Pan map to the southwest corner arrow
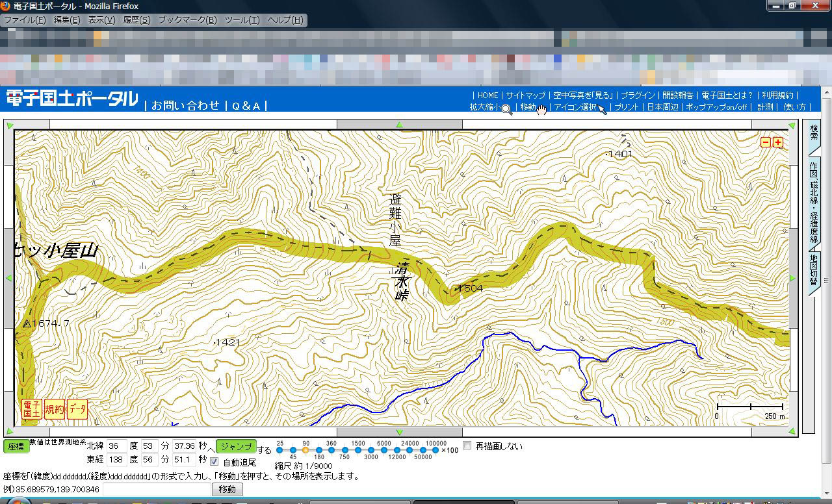Image resolution: width=832 pixels, height=504 pixels. pyautogui.click(x=10, y=432)
